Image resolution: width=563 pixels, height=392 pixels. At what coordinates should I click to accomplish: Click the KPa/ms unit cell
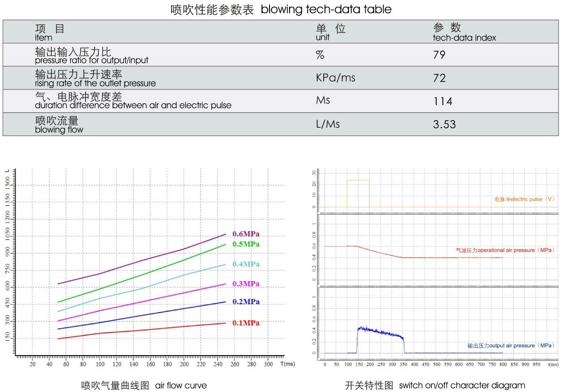(x=335, y=78)
